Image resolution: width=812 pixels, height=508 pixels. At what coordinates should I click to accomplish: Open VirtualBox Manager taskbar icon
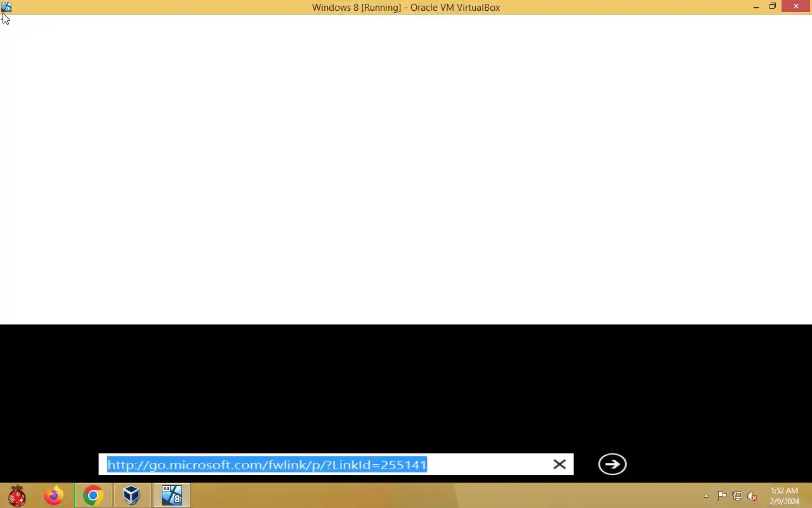[x=131, y=495]
